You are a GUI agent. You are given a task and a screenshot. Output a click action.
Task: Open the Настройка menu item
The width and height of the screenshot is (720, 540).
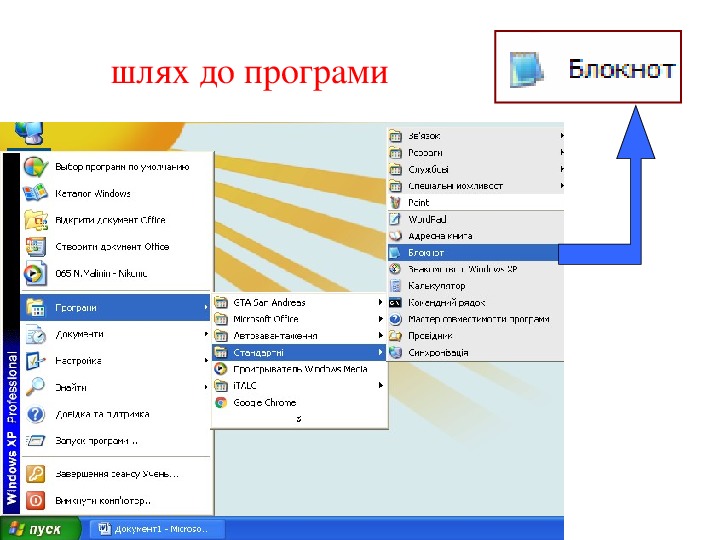coord(115,361)
